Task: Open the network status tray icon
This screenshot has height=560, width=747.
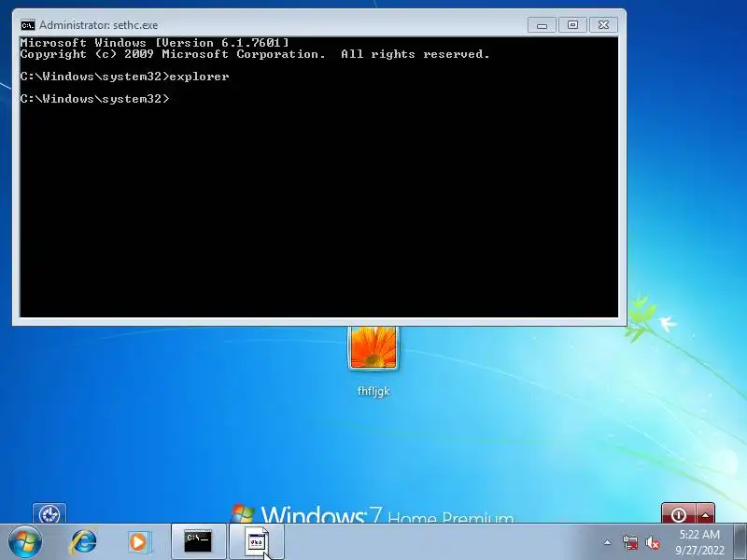Action: pos(629,542)
